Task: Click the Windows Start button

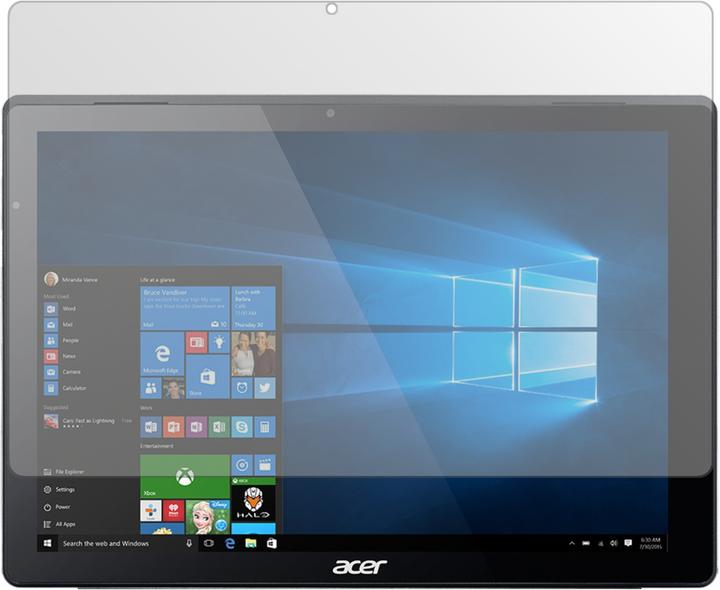Action: 47,543
